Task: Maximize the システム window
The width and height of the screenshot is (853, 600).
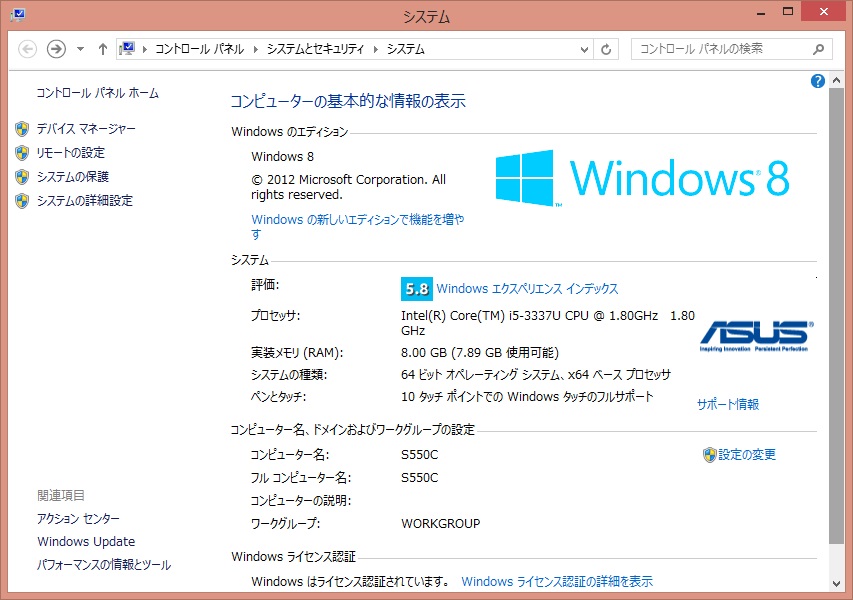Action: (x=788, y=12)
